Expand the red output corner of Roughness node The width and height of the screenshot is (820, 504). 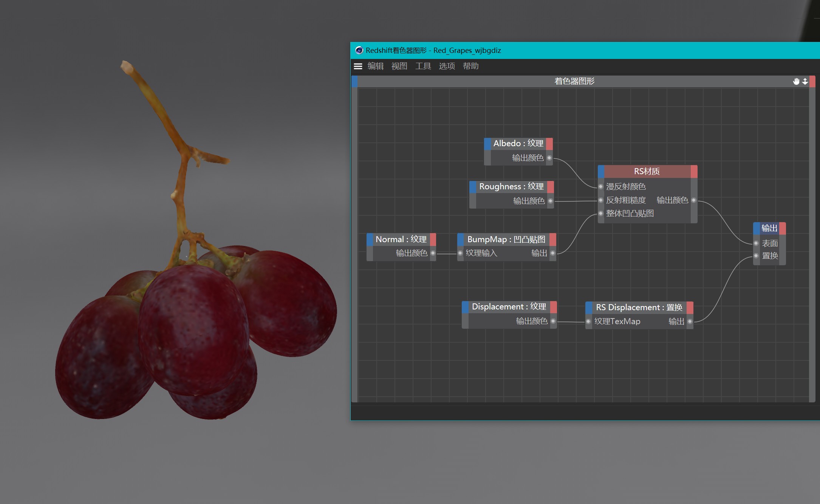(551, 187)
